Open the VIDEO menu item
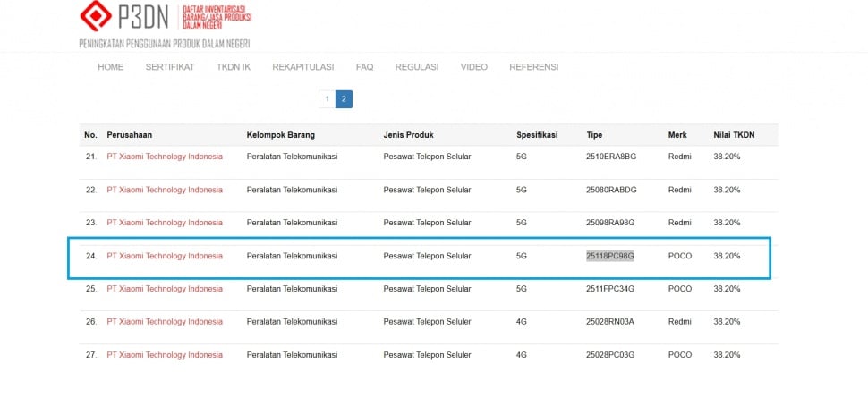The image size is (868, 415). (x=474, y=67)
